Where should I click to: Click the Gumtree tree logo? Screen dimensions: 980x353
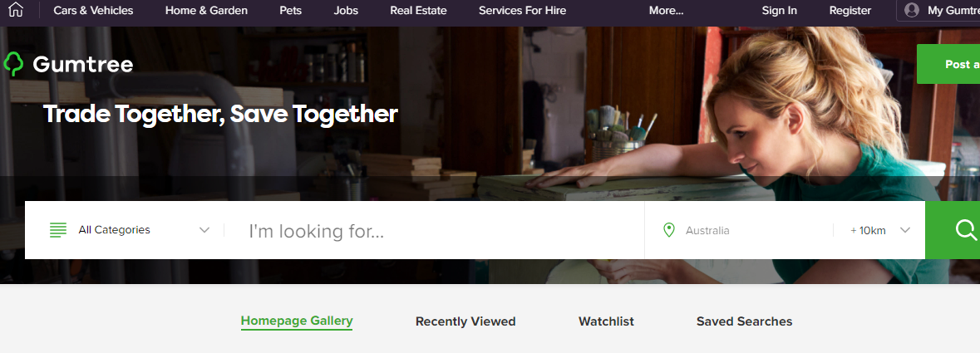[x=13, y=64]
